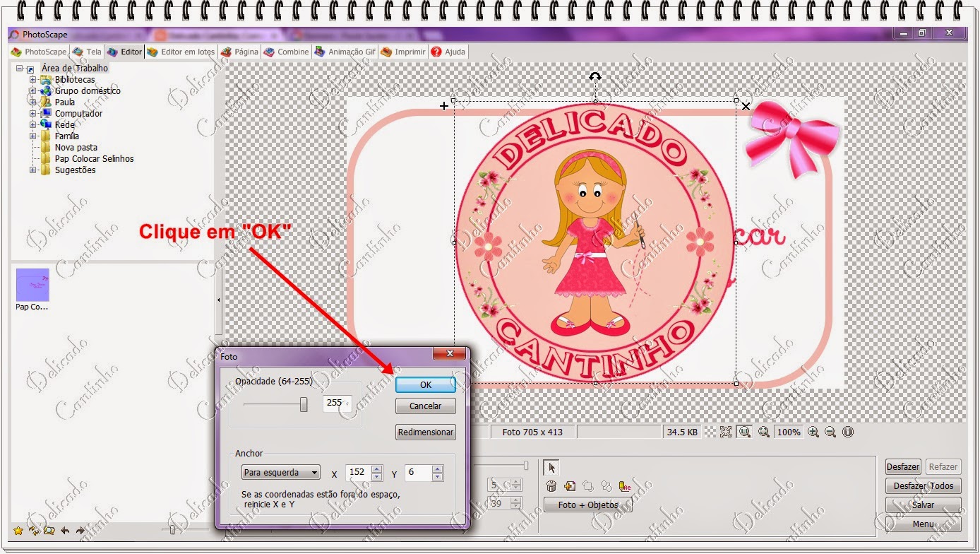The width and height of the screenshot is (980, 554).
Task: Click the Computador icon in tree
Action: pyautogui.click(x=46, y=113)
